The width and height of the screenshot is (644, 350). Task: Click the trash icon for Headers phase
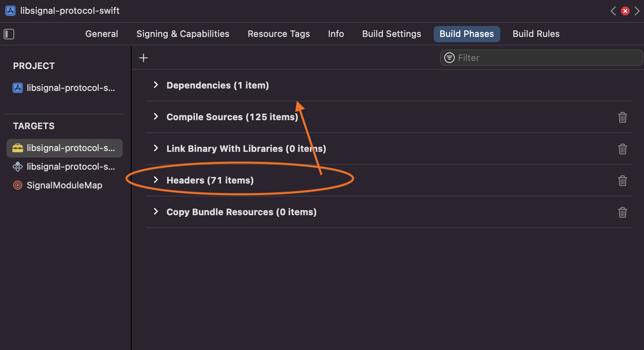622,181
